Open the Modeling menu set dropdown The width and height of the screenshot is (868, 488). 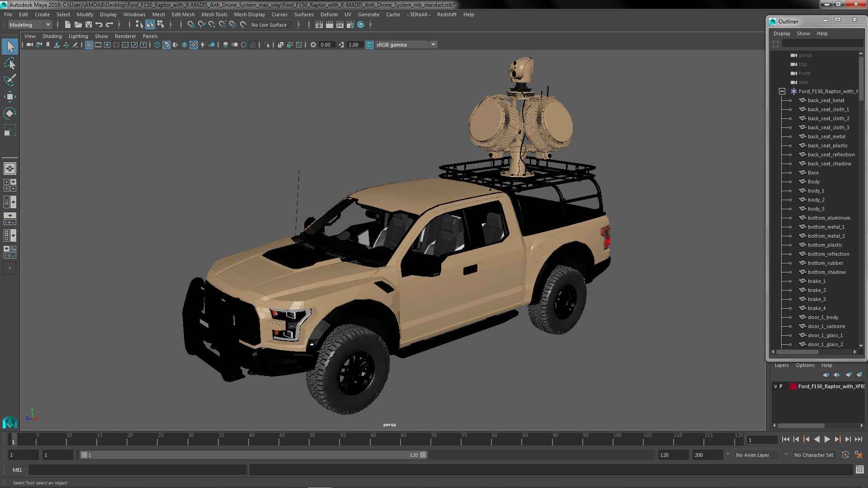tap(30, 25)
